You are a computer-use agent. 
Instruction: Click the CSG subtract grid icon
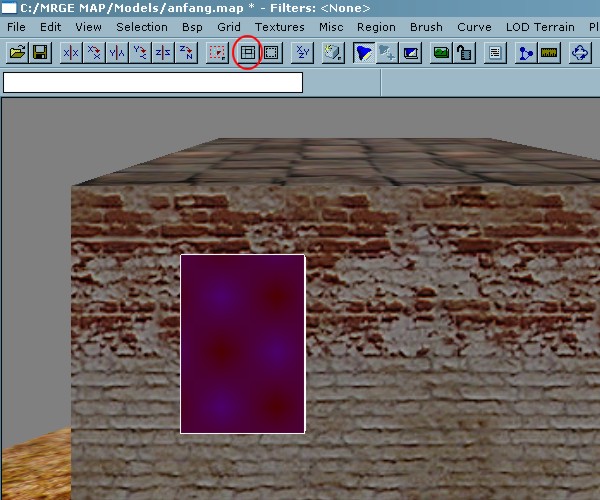(248, 52)
